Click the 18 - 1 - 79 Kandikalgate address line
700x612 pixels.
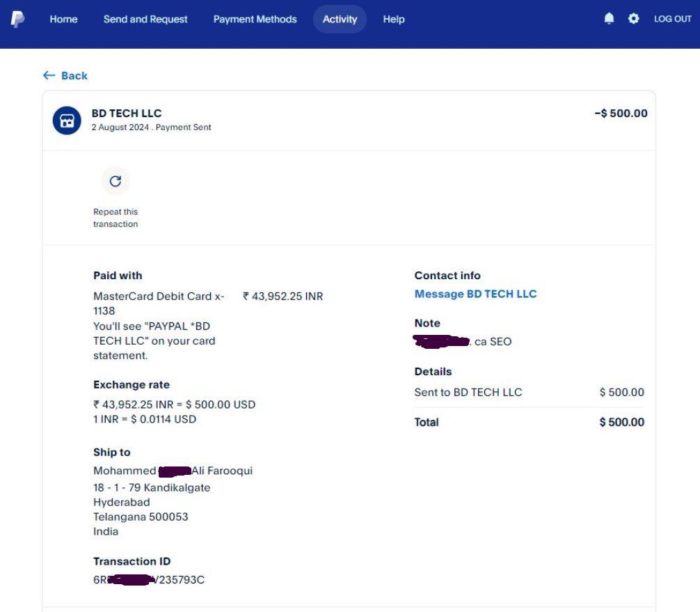[x=152, y=487]
